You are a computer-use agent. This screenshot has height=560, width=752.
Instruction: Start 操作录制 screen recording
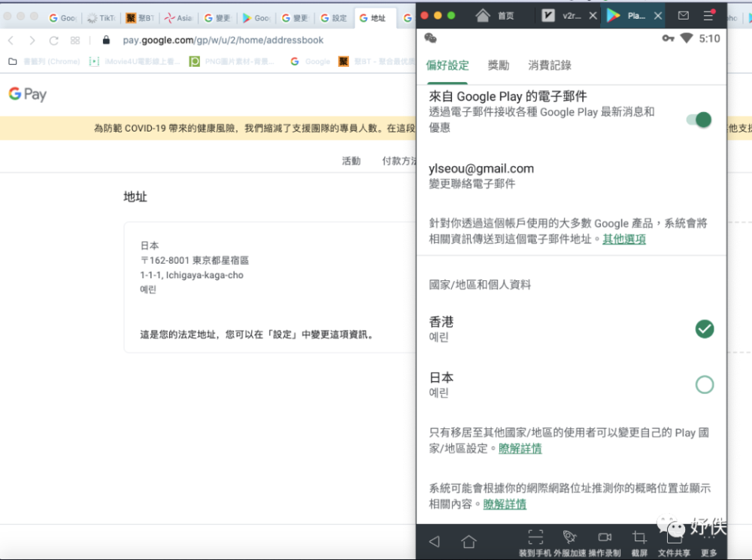pyautogui.click(x=605, y=537)
